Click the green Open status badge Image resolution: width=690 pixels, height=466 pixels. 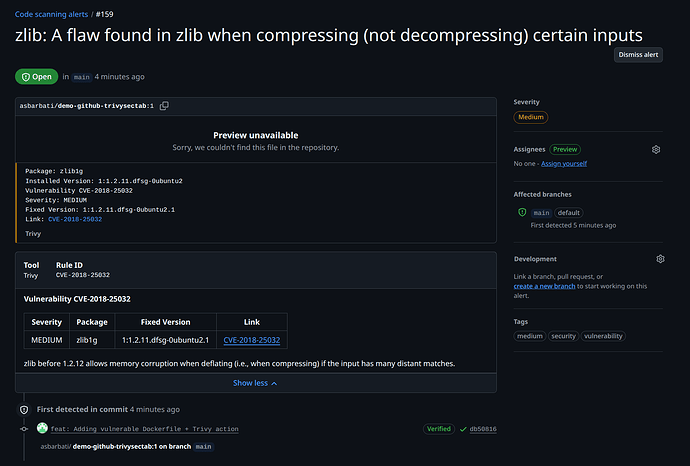tap(37, 76)
